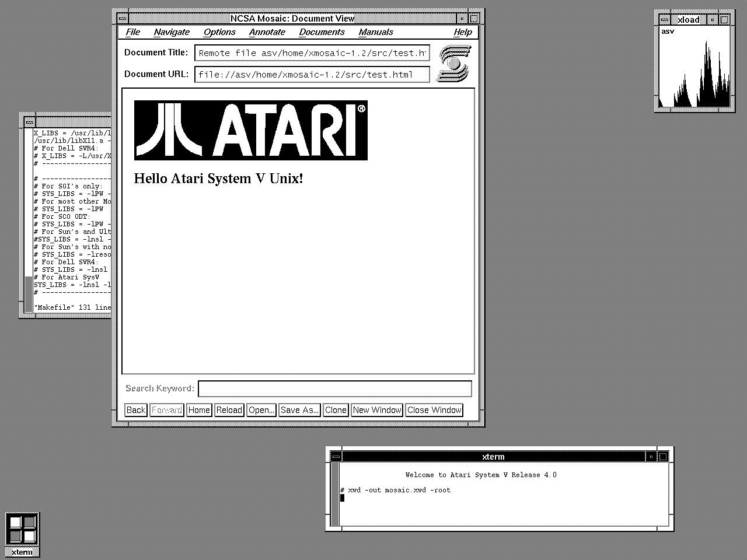Image resolution: width=747 pixels, height=560 pixels.
Task: Open the Mosaic window menu button
Action: (x=123, y=19)
